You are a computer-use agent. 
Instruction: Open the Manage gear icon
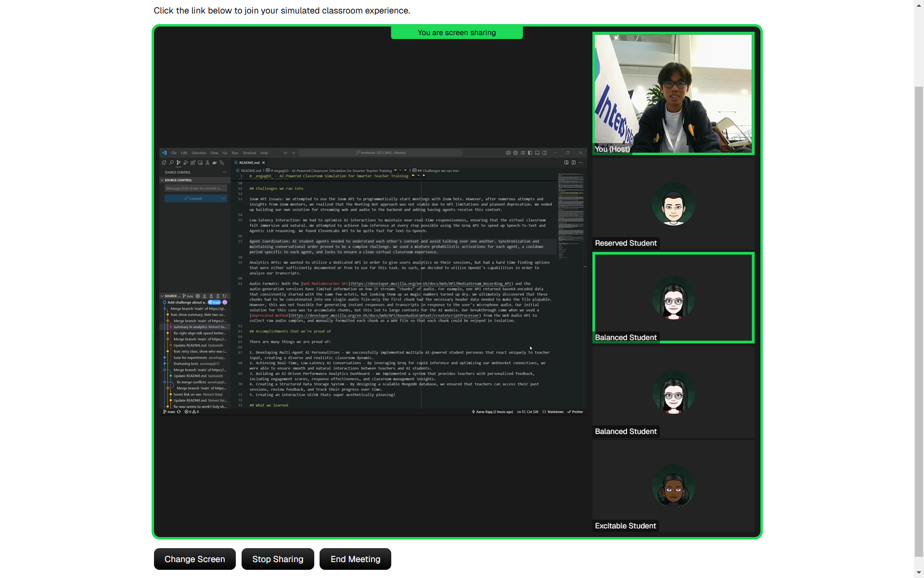coord(515,153)
